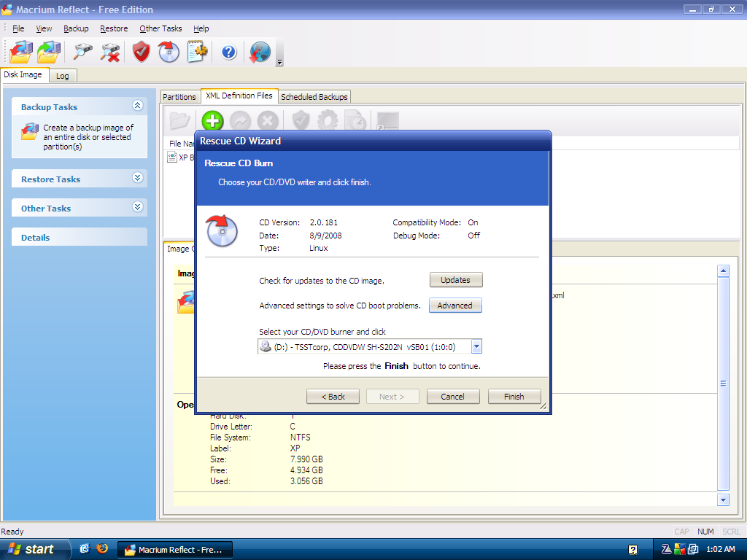
Task: Open the Backup menu
Action: point(76,28)
